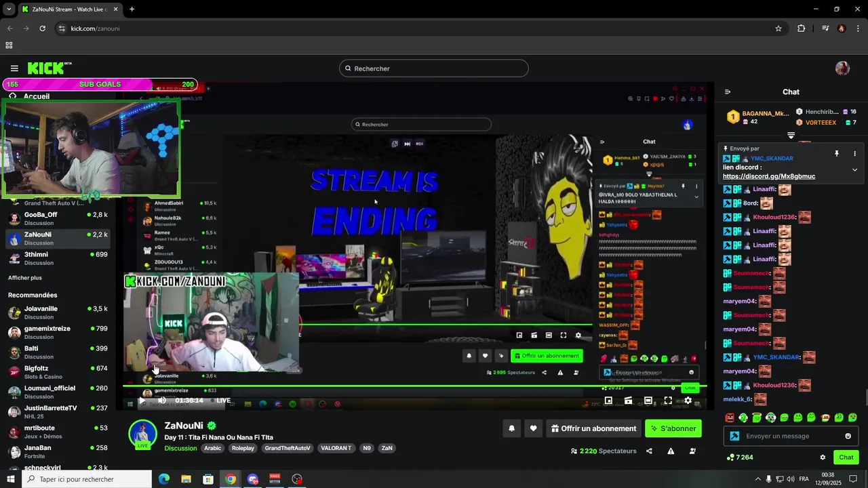
Task: Click the Rechercher search field
Action: 433,68
